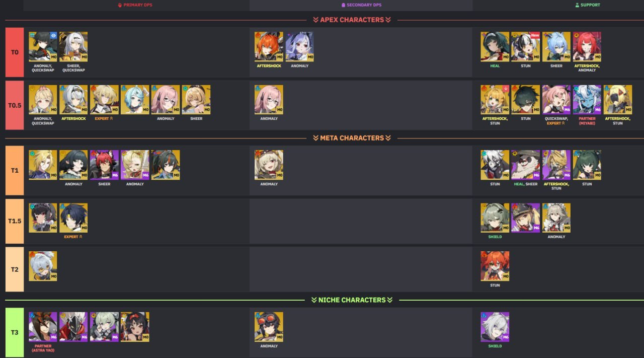Viewport: 644px width, 358px height.
Task: Click the red New badge on Stun support
Action: coord(535,35)
